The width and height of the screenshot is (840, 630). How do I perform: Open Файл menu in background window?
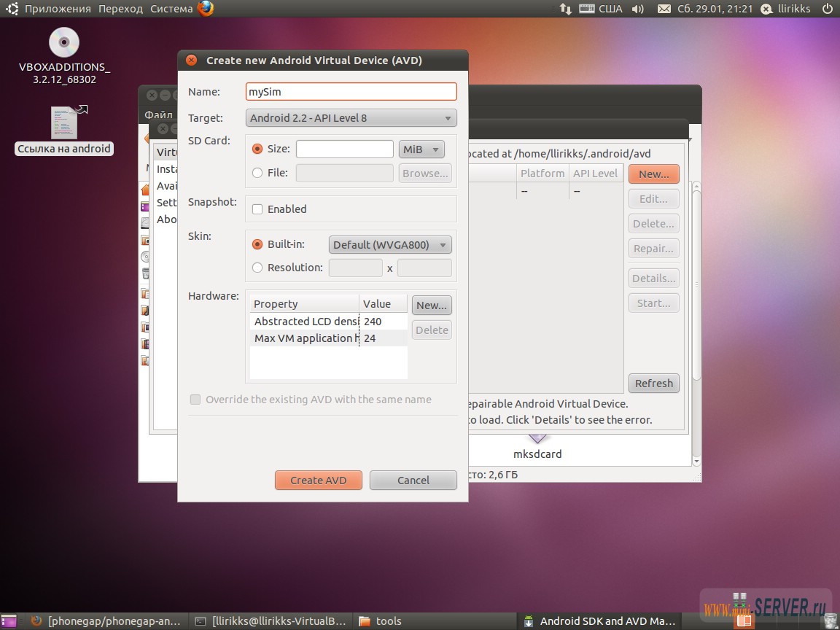pos(158,114)
